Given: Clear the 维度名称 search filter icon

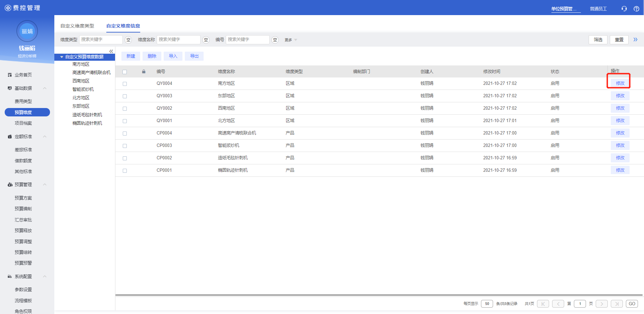Looking at the screenshot, I should [206, 40].
